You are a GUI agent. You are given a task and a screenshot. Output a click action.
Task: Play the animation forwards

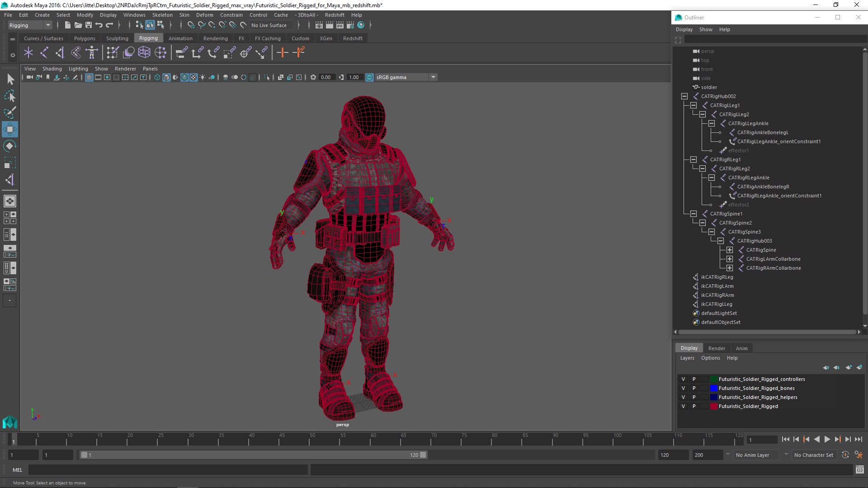[827, 439]
